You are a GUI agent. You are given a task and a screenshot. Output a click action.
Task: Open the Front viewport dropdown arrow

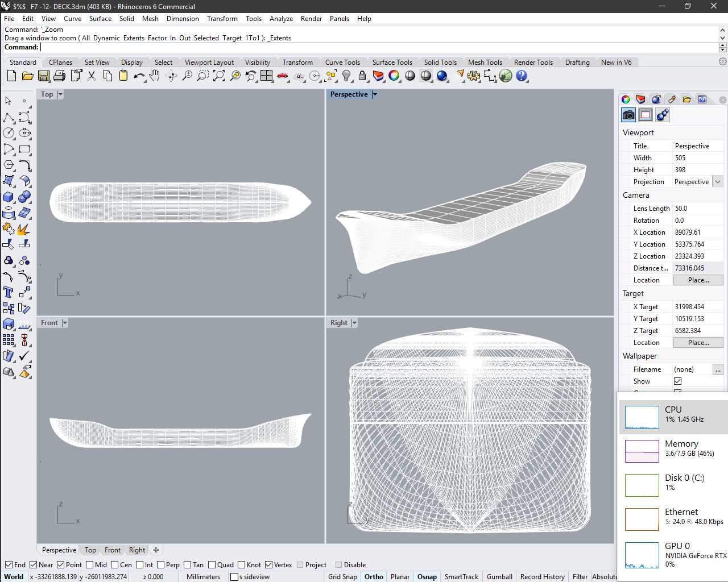click(65, 323)
